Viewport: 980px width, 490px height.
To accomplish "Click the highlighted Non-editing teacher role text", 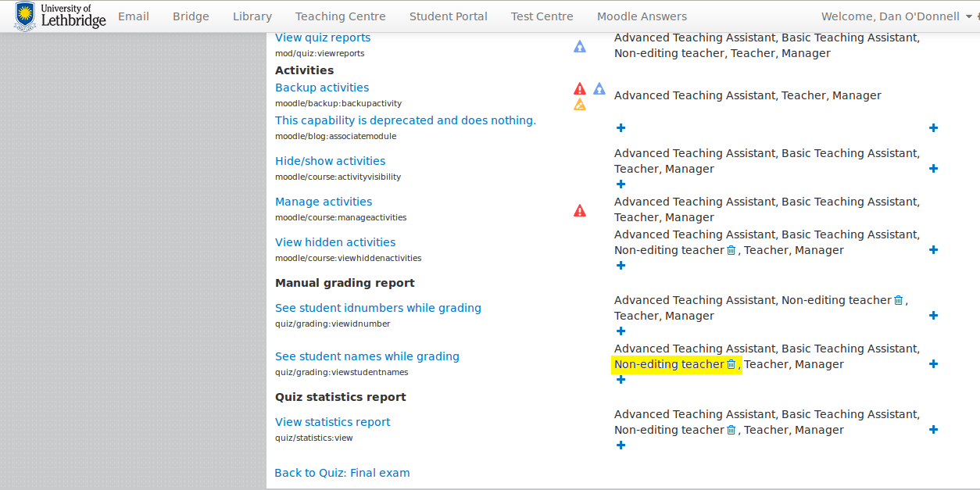I will pos(669,364).
